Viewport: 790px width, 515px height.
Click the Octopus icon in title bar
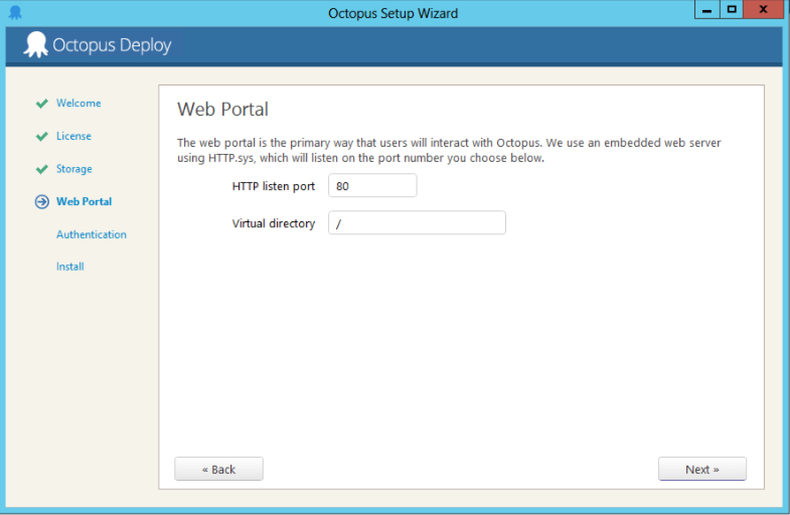coord(15,13)
